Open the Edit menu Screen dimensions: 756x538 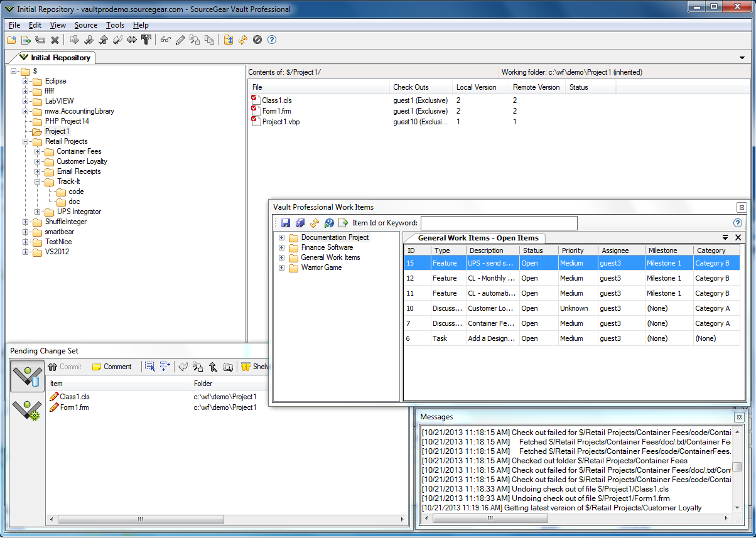point(35,25)
